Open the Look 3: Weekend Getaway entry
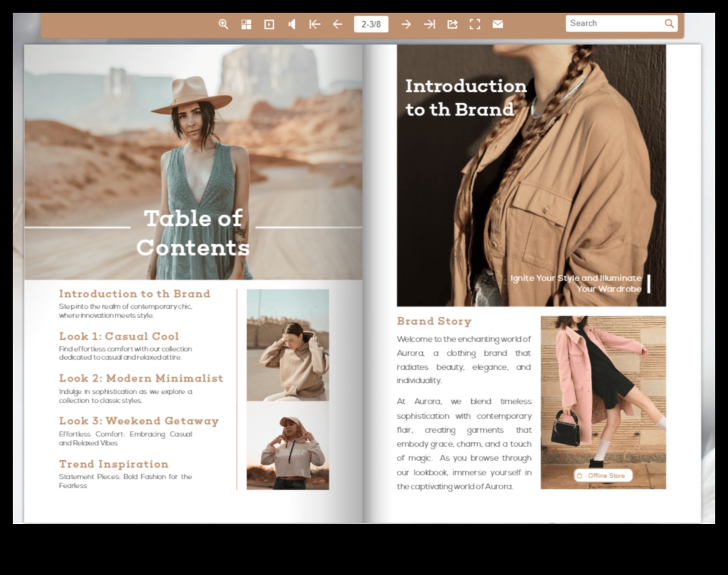Image resolution: width=728 pixels, height=575 pixels. [139, 421]
